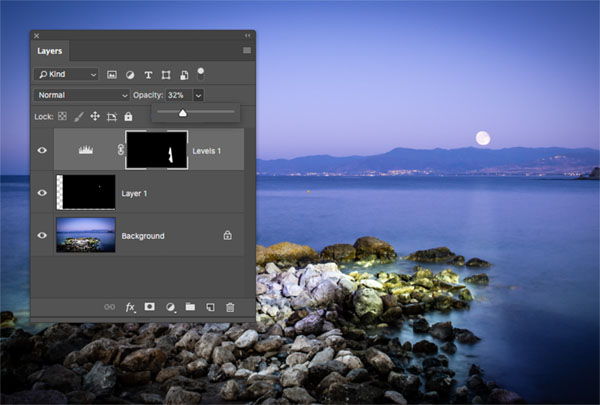Filter layers by pixel layers icon
The height and width of the screenshot is (405, 600).
112,75
